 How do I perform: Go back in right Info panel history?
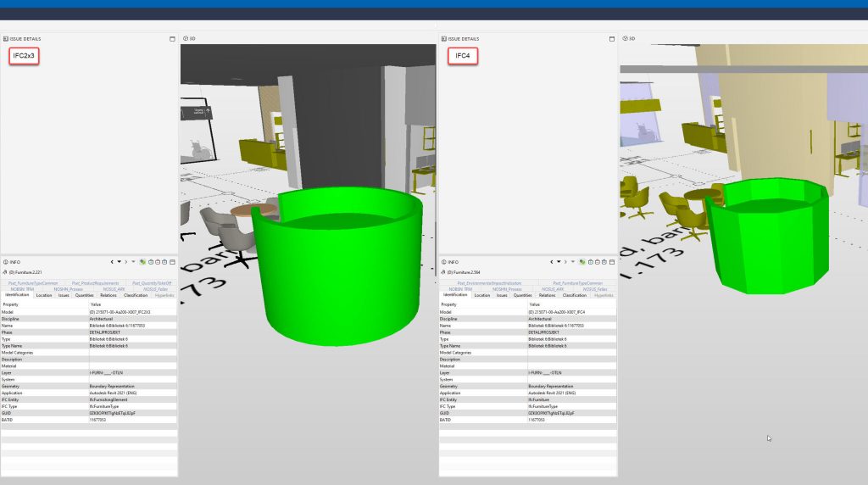pyautogui.click(x=551, y=262)
